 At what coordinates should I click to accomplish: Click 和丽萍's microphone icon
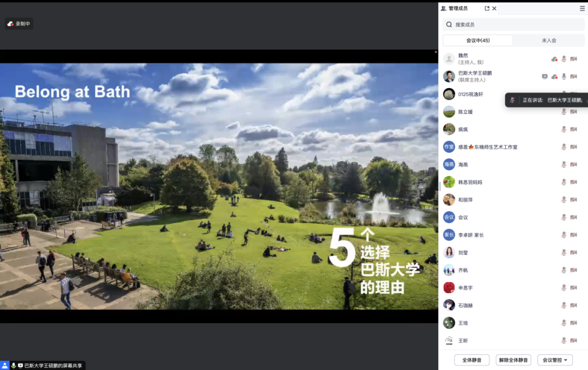(563, 200)
